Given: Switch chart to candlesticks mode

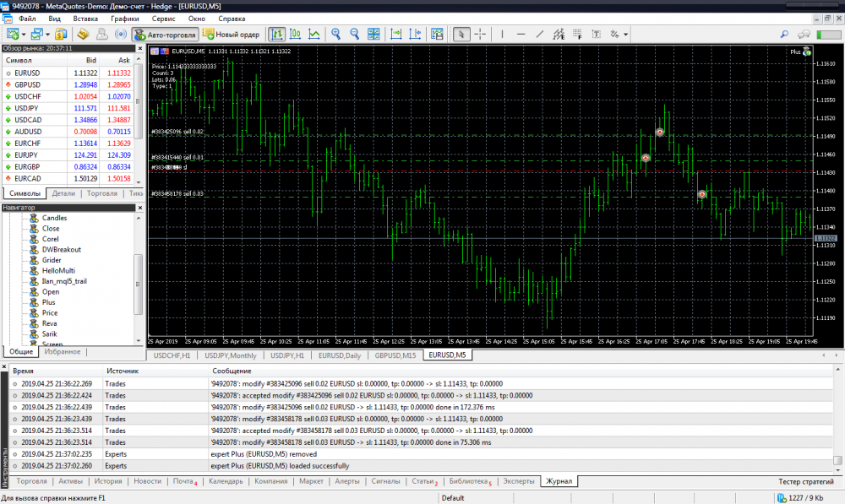Looking at the screenshot, I should [x=295, y=35].
